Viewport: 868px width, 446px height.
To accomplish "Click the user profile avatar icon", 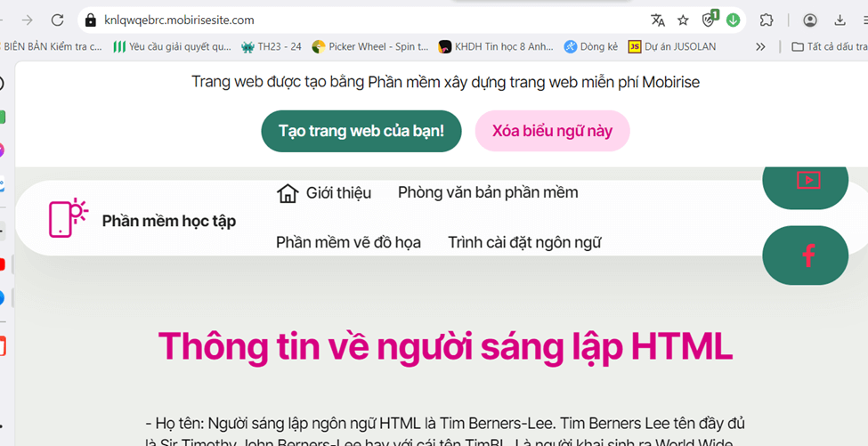I will pyautogui.click(x=810, y=20).
